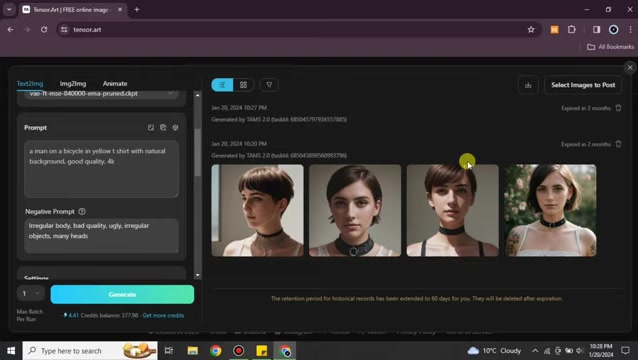Click inside the Prompt text area
This screenshot has height=360, width=638.
tap(101, 169)
